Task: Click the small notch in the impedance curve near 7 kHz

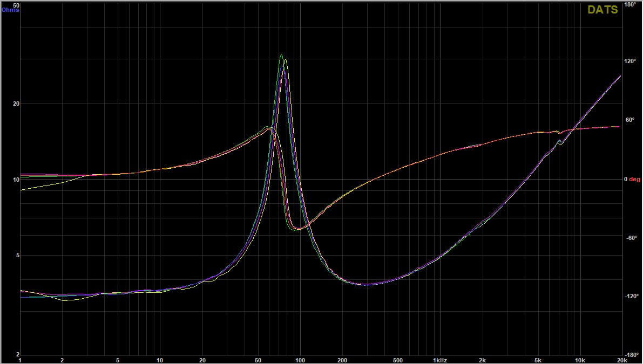Action: click(560, 142)
